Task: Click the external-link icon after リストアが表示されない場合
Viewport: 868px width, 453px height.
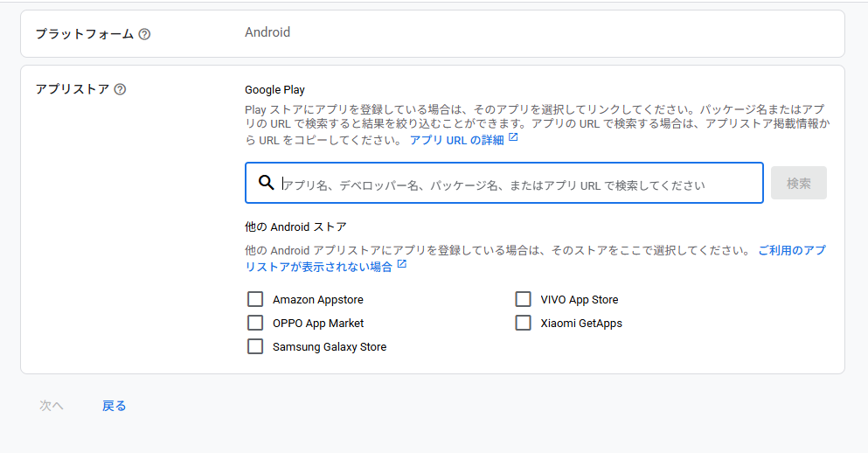Action: (402, 264)
